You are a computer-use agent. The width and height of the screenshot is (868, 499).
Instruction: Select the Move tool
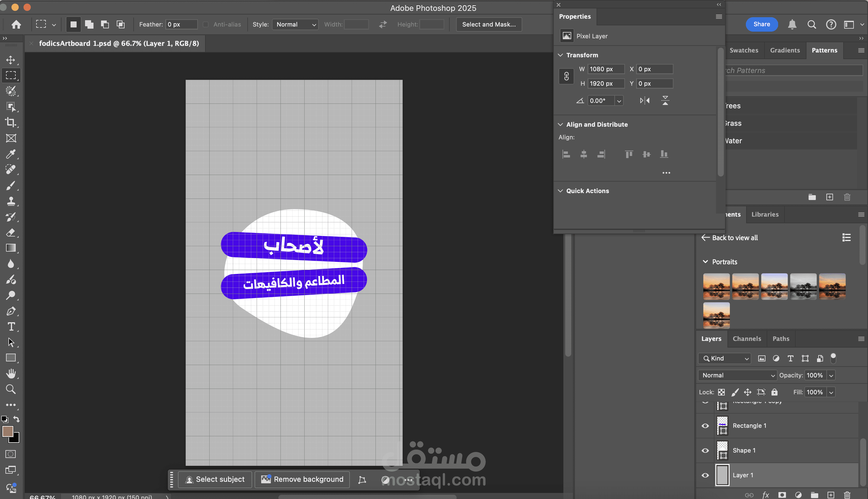(x=11, y=60)
